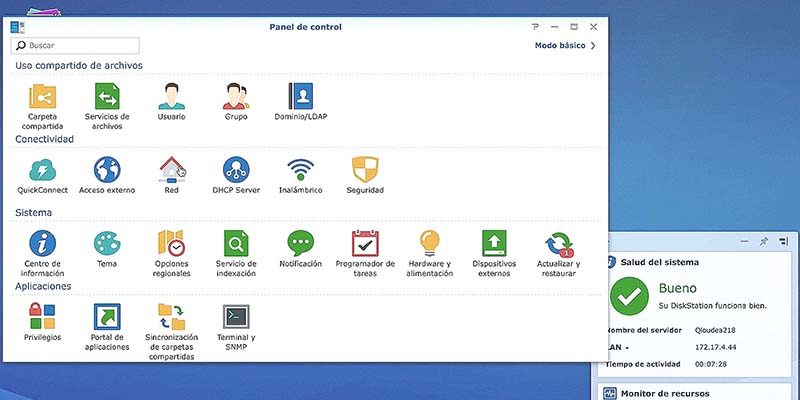This screenshot has height=400, width=800.
Task: Click the Buscar search field
Action: click(x=75, y=45)
